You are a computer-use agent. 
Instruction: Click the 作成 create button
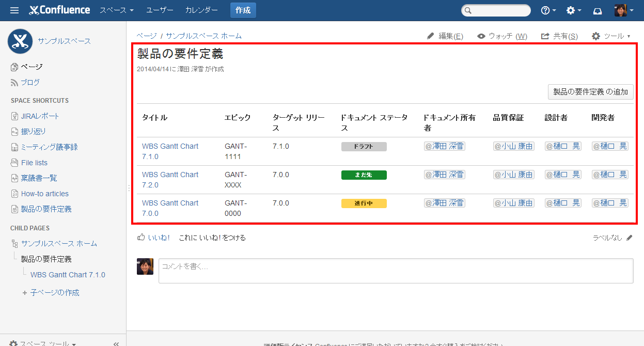pos(243,10)
